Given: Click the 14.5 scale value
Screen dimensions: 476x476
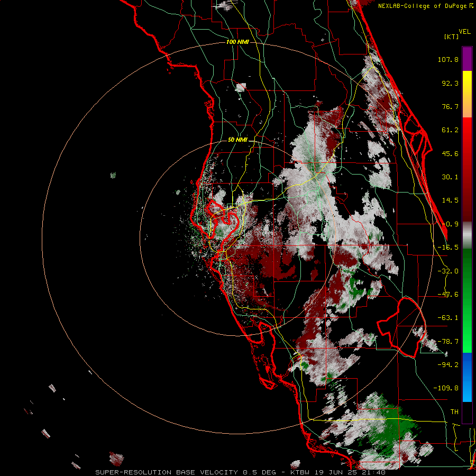Looking at the screenshot, I should 450,200.
